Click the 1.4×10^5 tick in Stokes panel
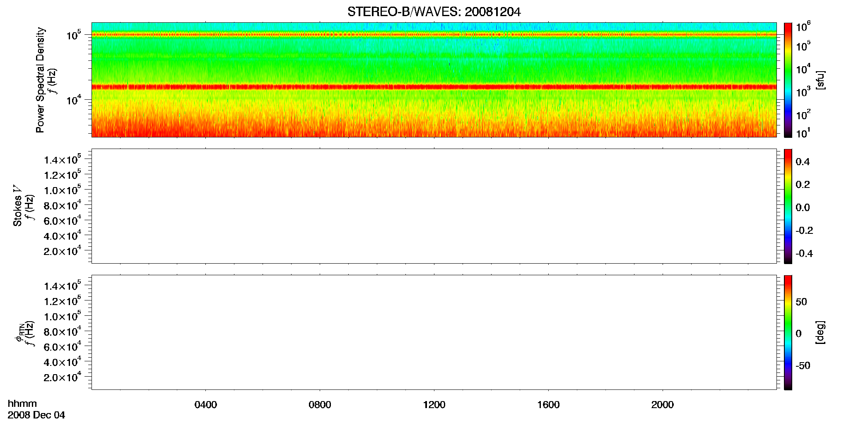Screen dimensions: 868x447 [x=62, y=159]
